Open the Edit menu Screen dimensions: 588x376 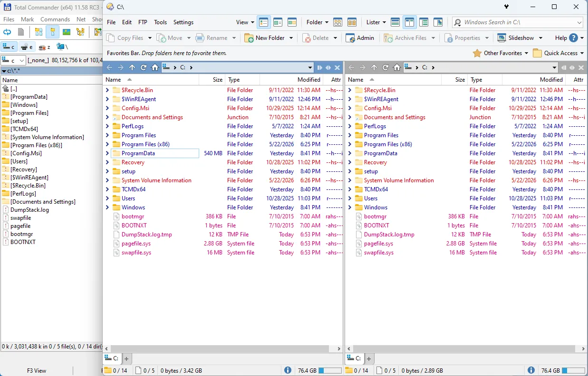(x=127, y=22)
